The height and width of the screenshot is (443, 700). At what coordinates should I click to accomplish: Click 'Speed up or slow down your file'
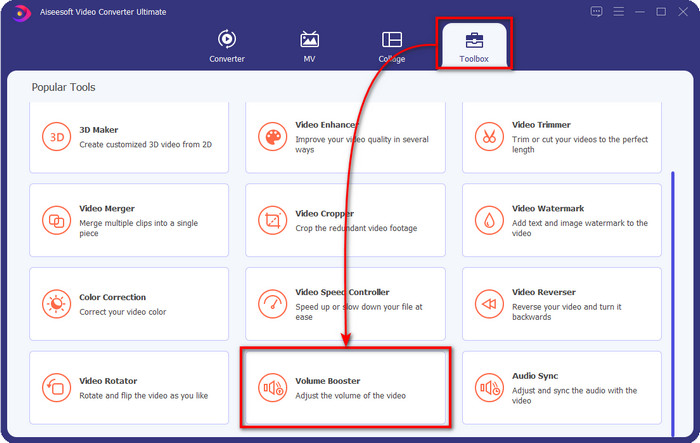click(x=358, y=312)
